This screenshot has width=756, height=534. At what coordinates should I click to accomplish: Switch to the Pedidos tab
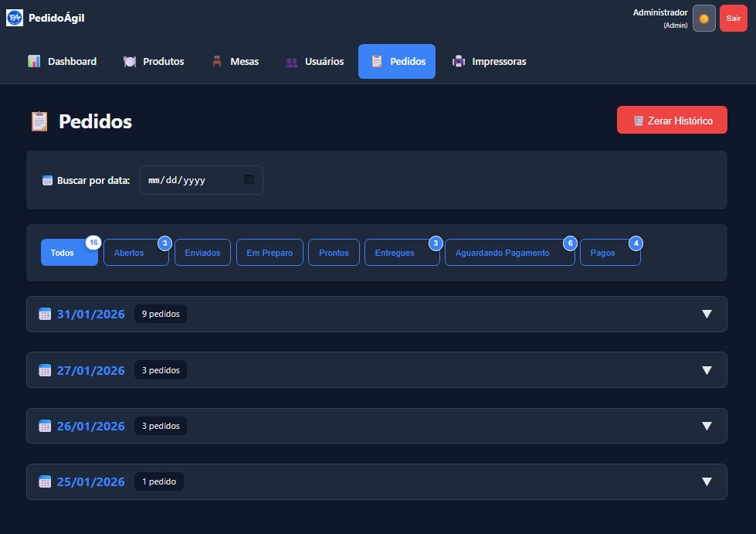click(397, 60)
